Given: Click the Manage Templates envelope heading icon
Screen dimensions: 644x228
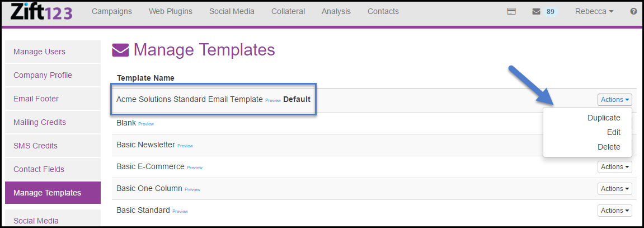Looking at the screenshot, I should click(x=120, y=50).
